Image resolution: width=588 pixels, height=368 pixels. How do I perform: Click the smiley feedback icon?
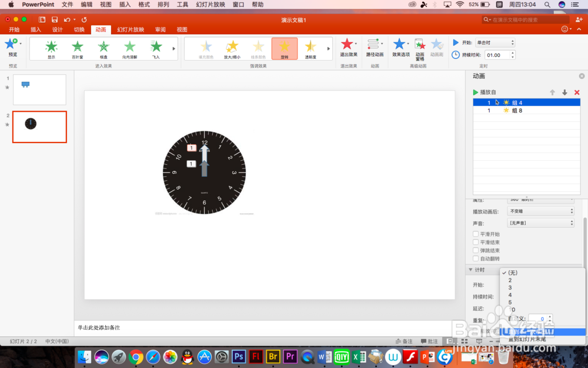point(564,29)
